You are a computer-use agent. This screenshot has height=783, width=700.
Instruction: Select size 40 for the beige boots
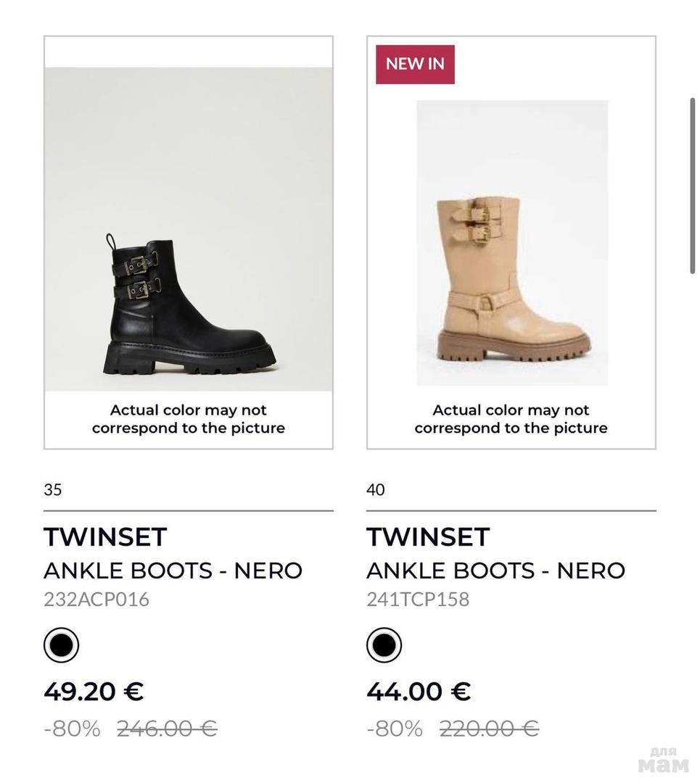(x=376, y=490)
